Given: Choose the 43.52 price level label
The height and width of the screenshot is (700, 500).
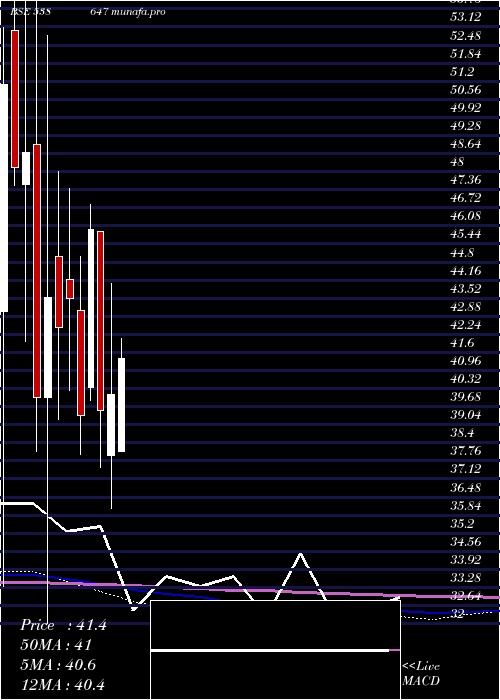Looking at the screenshot, I should point(466,289).
